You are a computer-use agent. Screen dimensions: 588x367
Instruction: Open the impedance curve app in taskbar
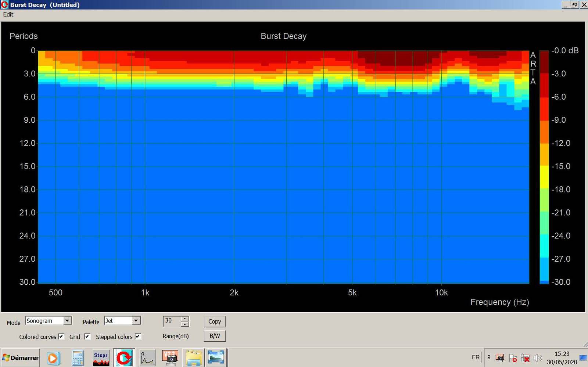(x=147, y=358)
